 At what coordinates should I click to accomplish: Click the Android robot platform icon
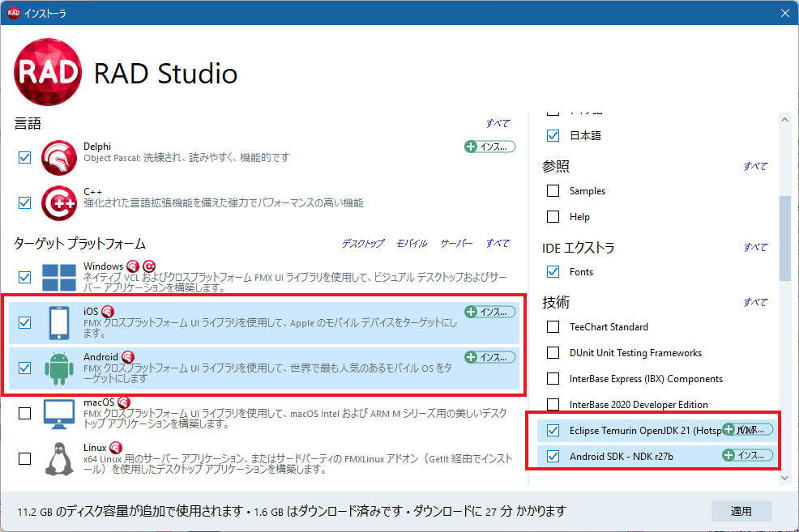point(59,368)
